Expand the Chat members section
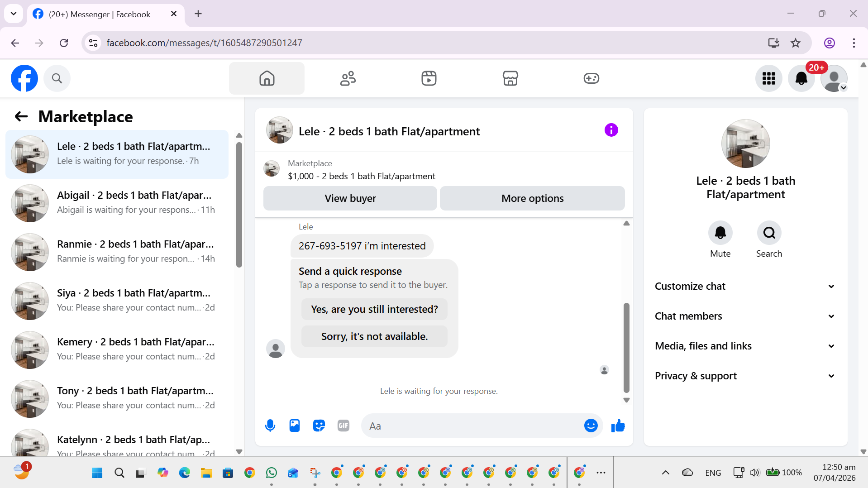 click(745, 316)
